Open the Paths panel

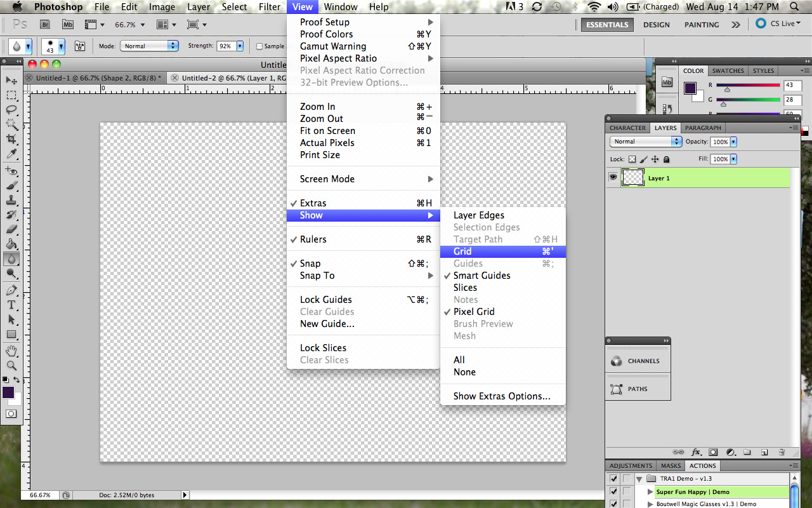click(638, 389)
